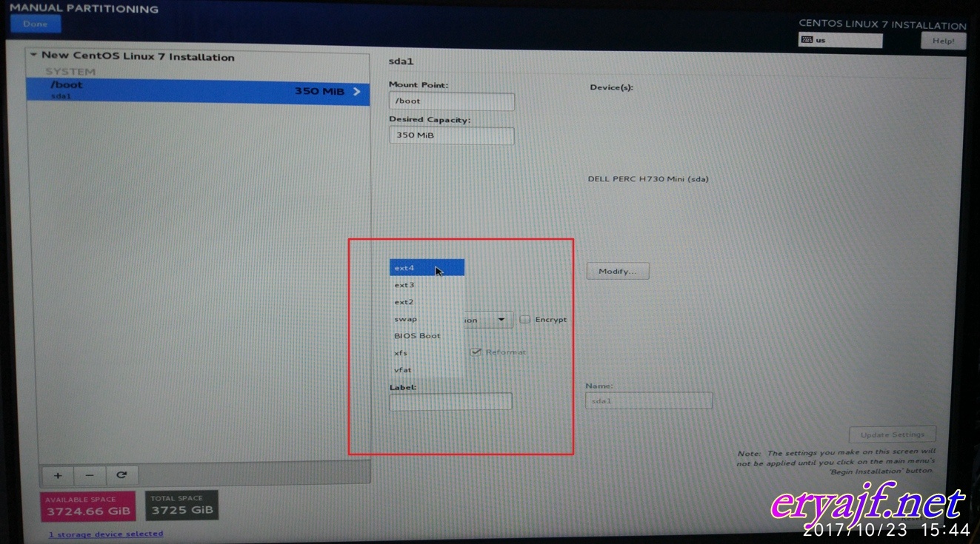Open the Device Type dropdown arrow
This screenshot has width=980, height=544.
tap(501, 320)
